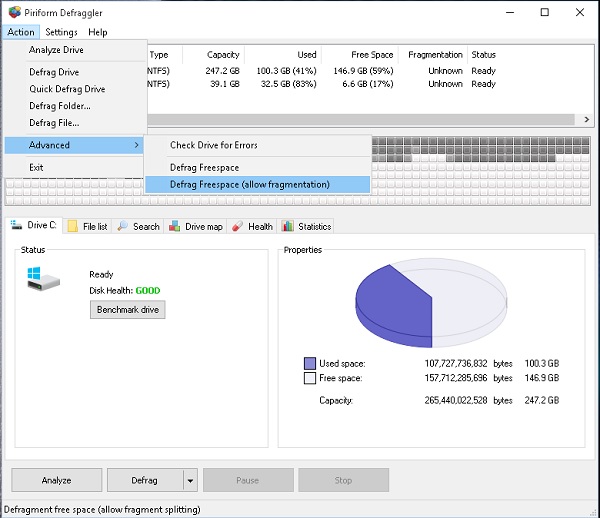Click the 157,712,285,696 bytes value
This screenshot has height=518, width=600.
pyautogui.click(x=456, y=378)
